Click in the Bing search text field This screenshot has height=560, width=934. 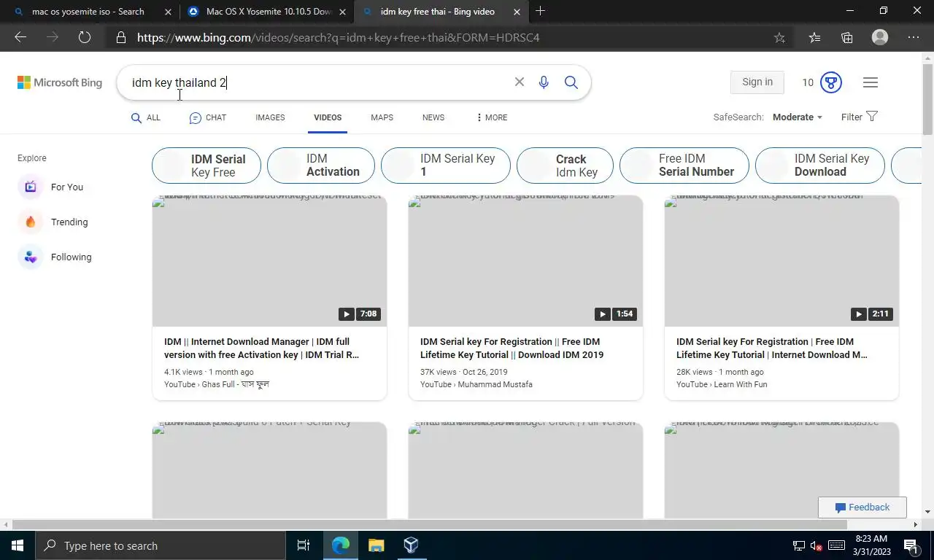(x=317, y=82)
